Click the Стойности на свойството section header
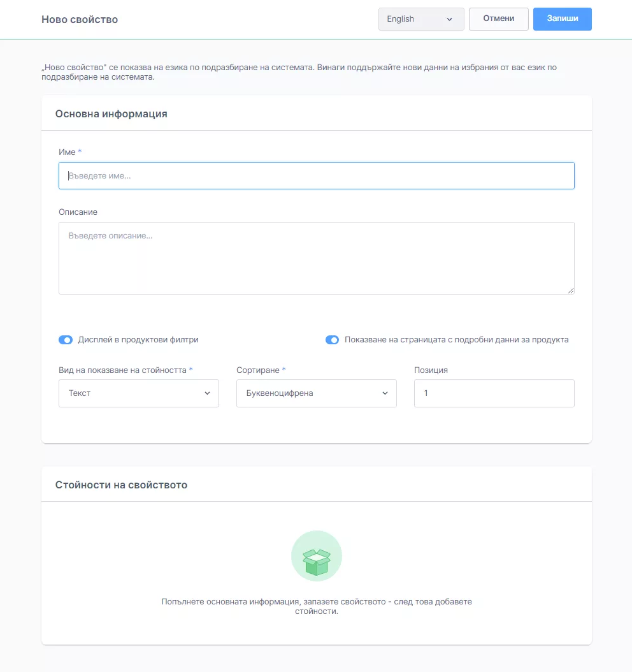The image size is (632, 672). click(121, 485)
